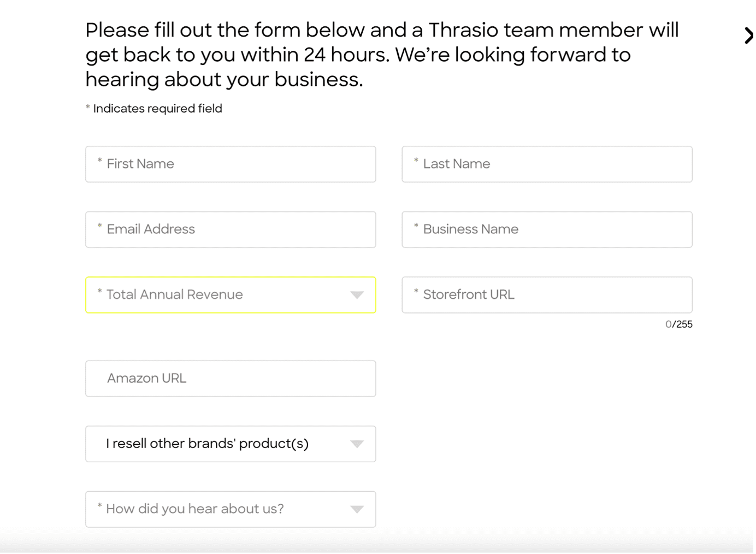
Task: Expand How did you hear about us
Action: click(x=231, y=509)
